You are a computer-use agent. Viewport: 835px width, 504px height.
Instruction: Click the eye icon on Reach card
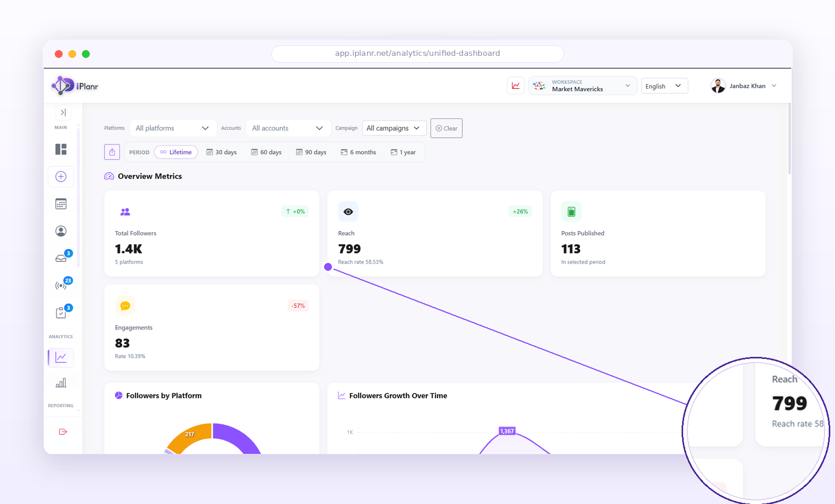(x=348, y=211)
